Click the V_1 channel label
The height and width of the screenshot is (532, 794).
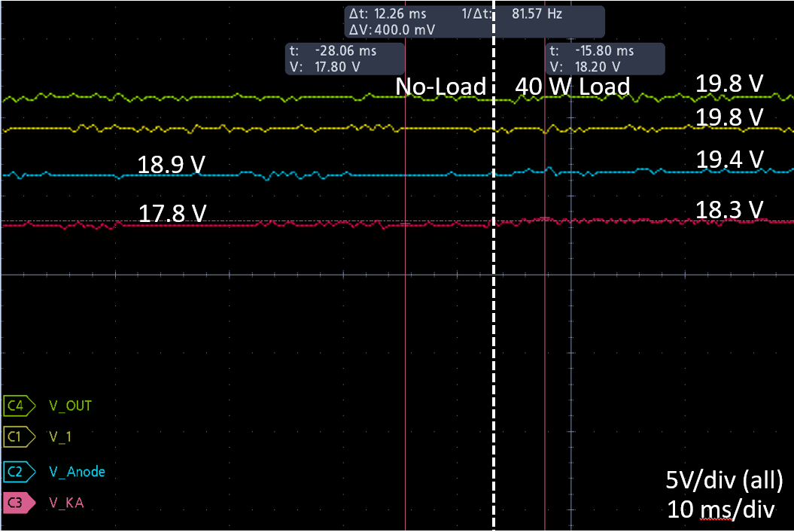60,436
